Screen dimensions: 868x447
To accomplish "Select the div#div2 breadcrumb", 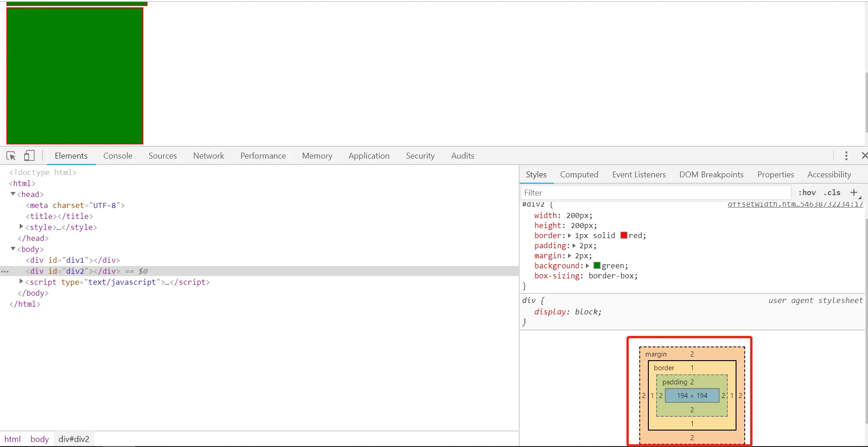I will click(74, 439).
